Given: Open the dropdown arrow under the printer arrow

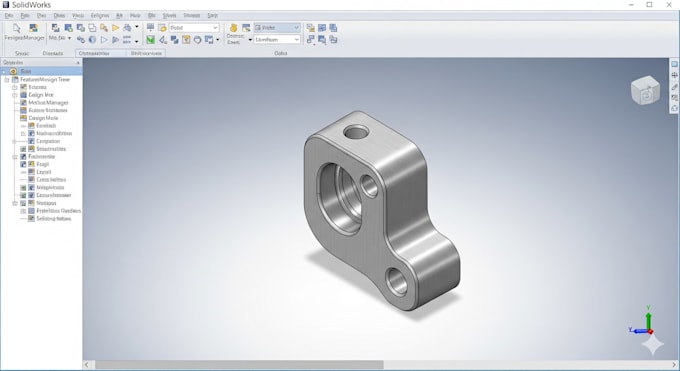Looking at the screenshot, I should (137, 42).
